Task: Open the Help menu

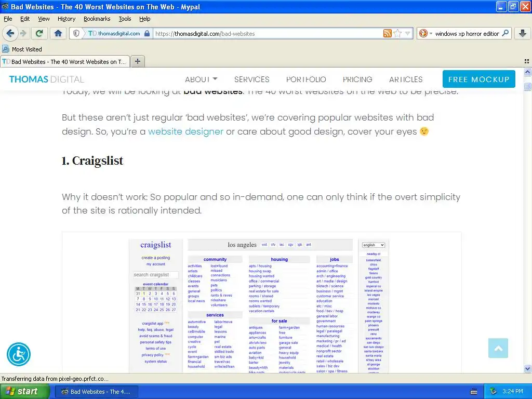Action: click(x=144, y=19)
